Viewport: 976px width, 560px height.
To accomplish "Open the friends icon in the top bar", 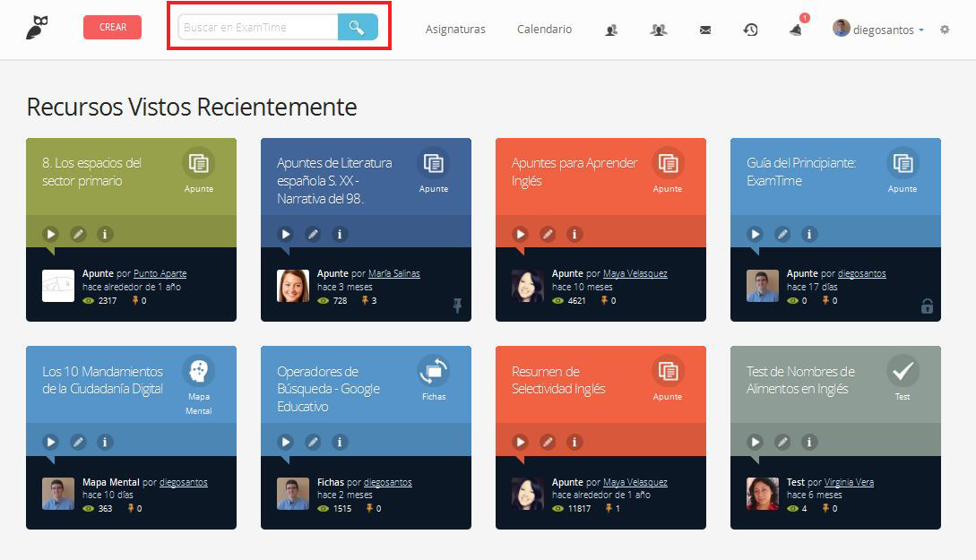I will pos(611,30).
